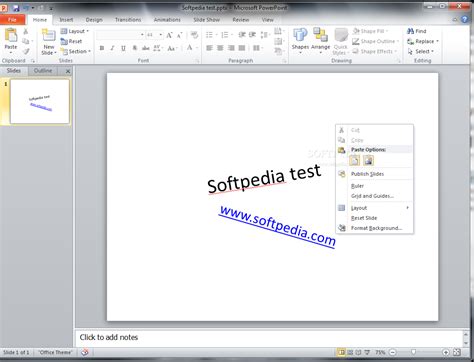Toggle Align Text Right
The height and width of the screenshot is (362, 474).
(231, 48)
